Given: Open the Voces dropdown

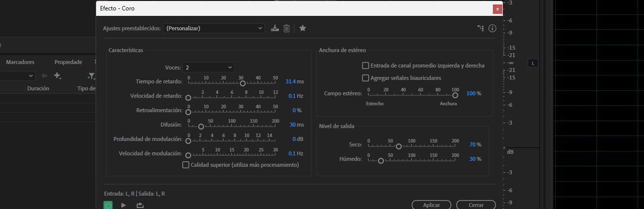Looking at the screenshot, I should (209, 67).
